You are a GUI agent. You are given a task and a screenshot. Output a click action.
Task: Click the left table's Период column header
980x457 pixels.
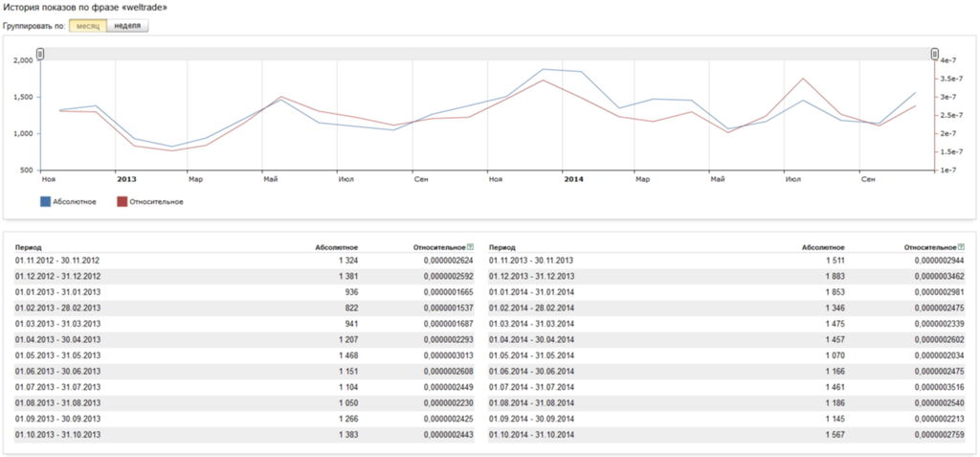(29, 247)
